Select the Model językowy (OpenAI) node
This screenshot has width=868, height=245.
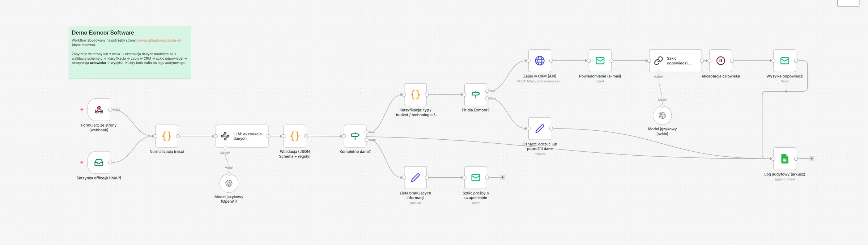tap(229, 183)
